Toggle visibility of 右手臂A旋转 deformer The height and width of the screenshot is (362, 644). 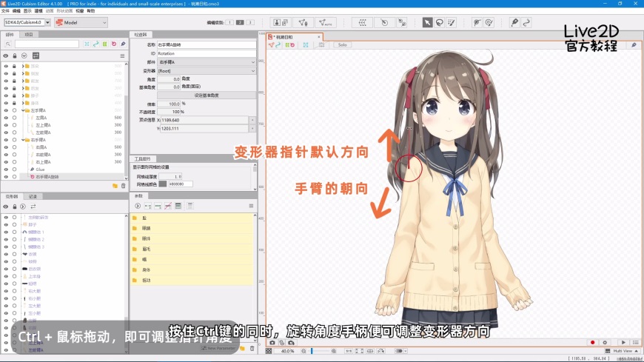pyautogui.click(x=6, y=177)
